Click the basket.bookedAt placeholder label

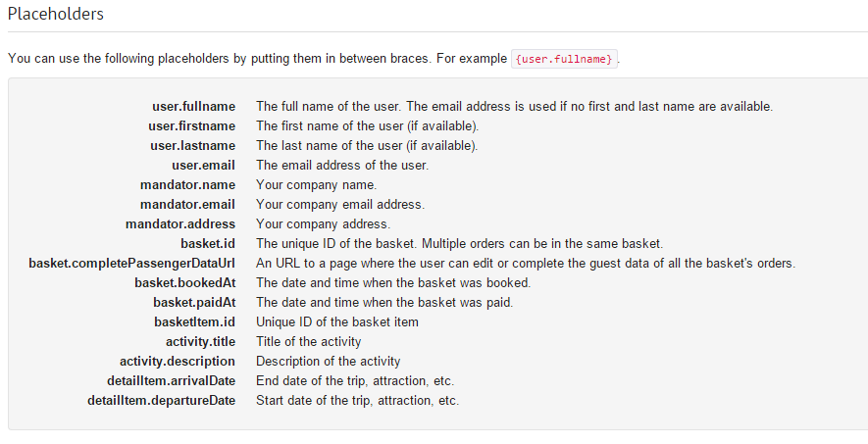click(185, 283)
